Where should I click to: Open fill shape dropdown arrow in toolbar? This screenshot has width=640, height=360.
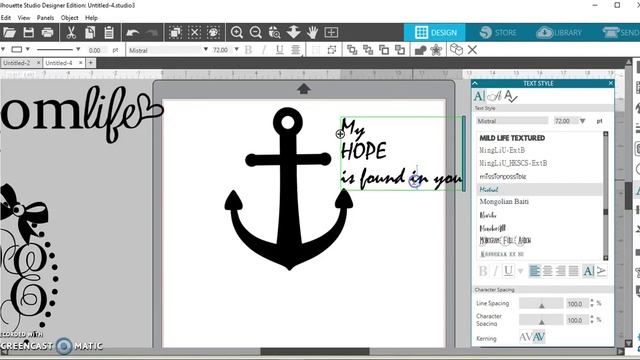(28, 49)
